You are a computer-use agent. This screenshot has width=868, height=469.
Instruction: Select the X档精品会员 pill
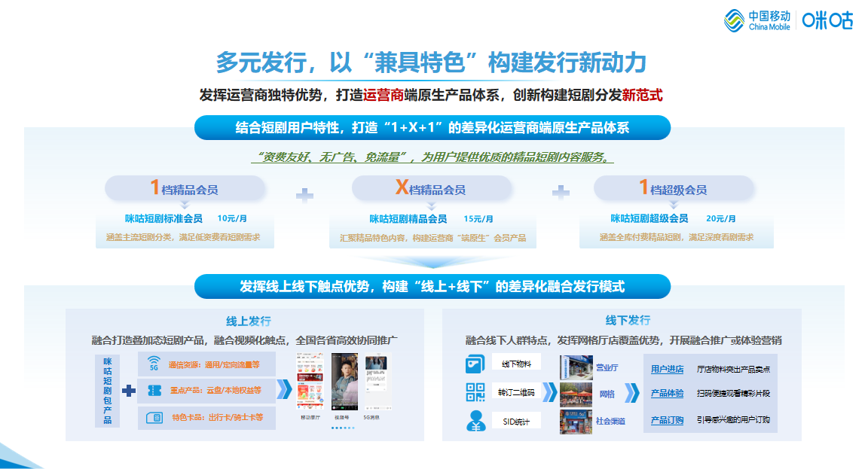(x=431, y=188)
